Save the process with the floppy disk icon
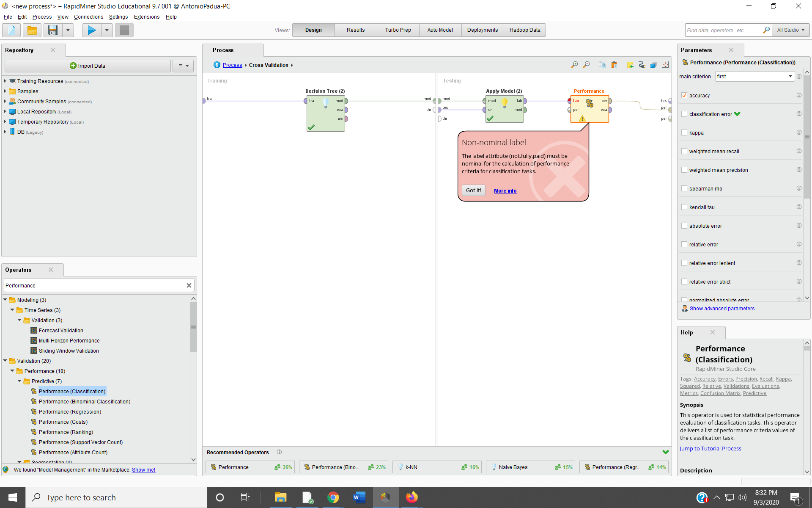Image resolution: width=812 pixels, height=508 pixels. point(53,30)
